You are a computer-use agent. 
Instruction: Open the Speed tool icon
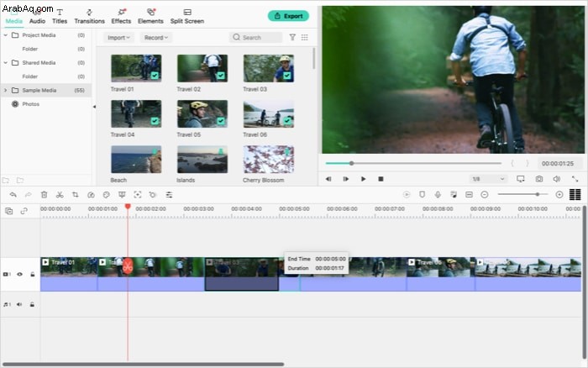(91, 195)
